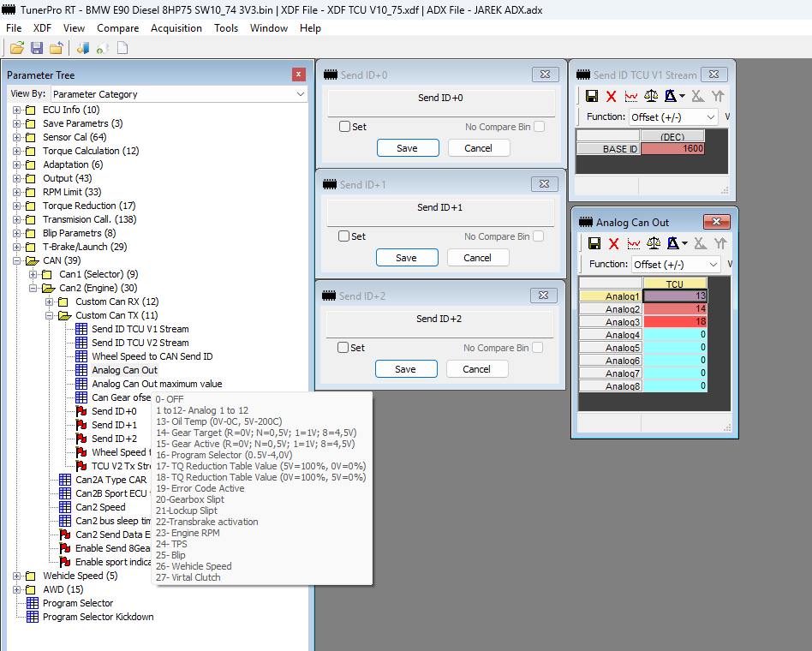
Task: Click the save bin toolbar icon
Action: (x=37, y=48)
